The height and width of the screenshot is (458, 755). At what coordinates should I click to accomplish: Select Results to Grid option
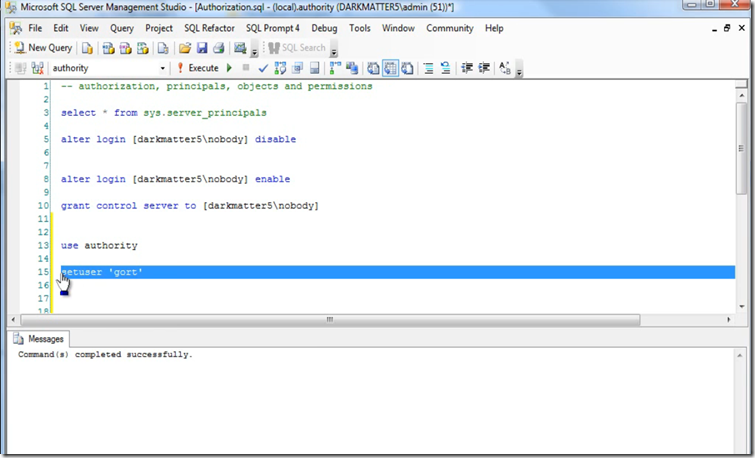click(391, 68)
